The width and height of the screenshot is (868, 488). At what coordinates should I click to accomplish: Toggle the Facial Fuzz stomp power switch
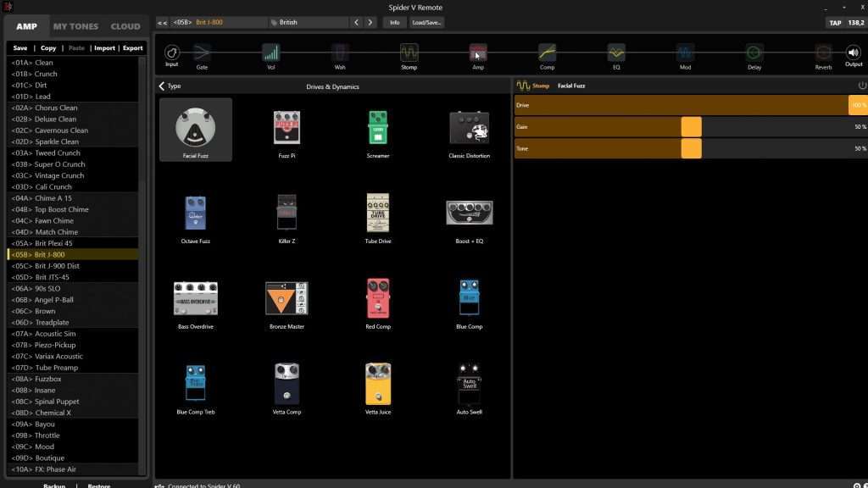(x=862, y=85)
